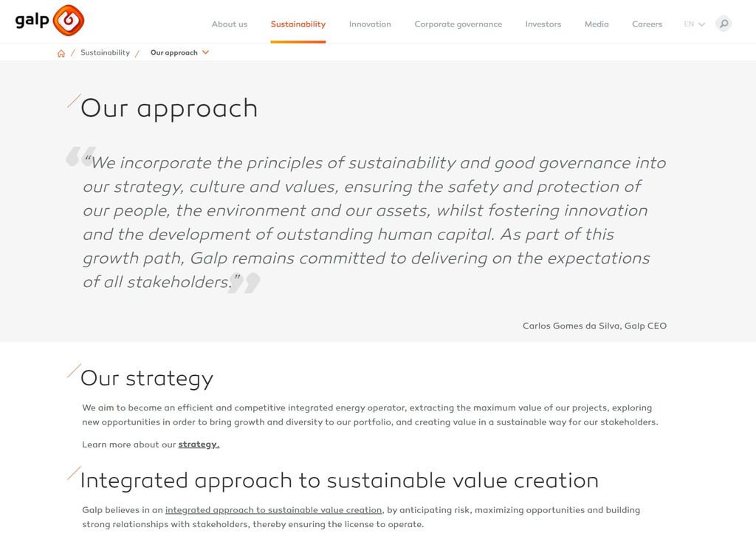The width and height of the screenshot is (756, 536).
Task: Select the Sustainability navigation tab
Action: point(298,24)
